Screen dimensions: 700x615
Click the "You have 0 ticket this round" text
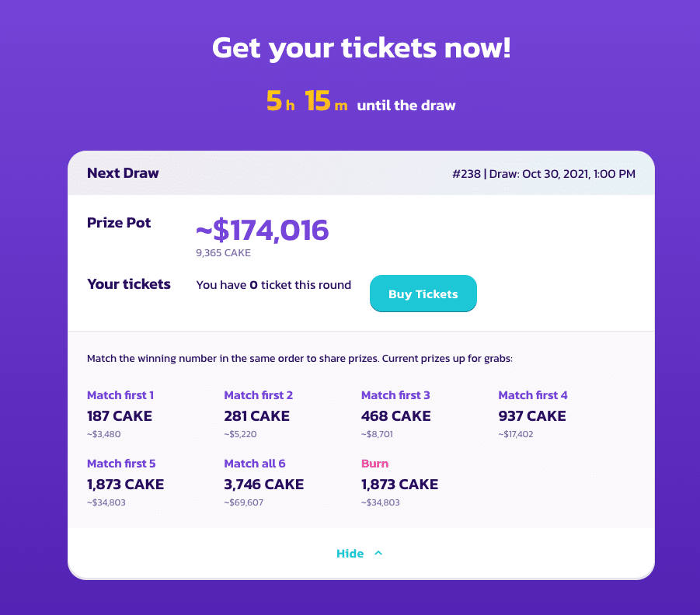(273, 285)
